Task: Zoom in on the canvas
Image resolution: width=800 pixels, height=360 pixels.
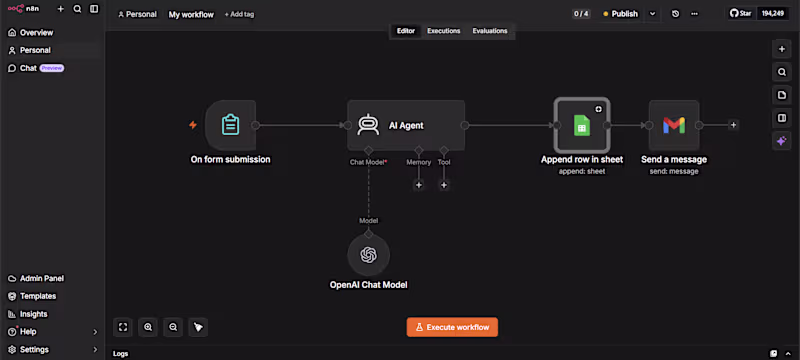Action: point(148,327)
